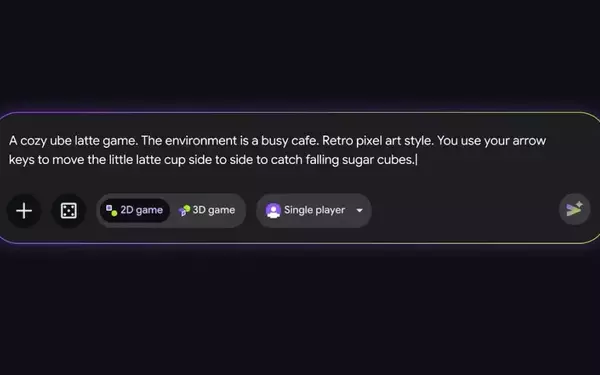The image size is (600, 375).
Task: Open the Single player dropdown
Action: pos(314,210)
